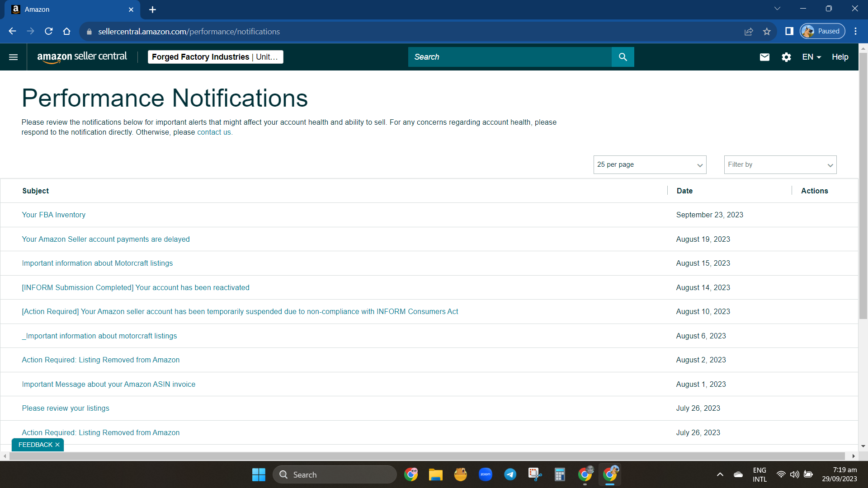Reload the page with the refresh icon
This screenshot has height=488, width=868.
click(x=49, y=31)
